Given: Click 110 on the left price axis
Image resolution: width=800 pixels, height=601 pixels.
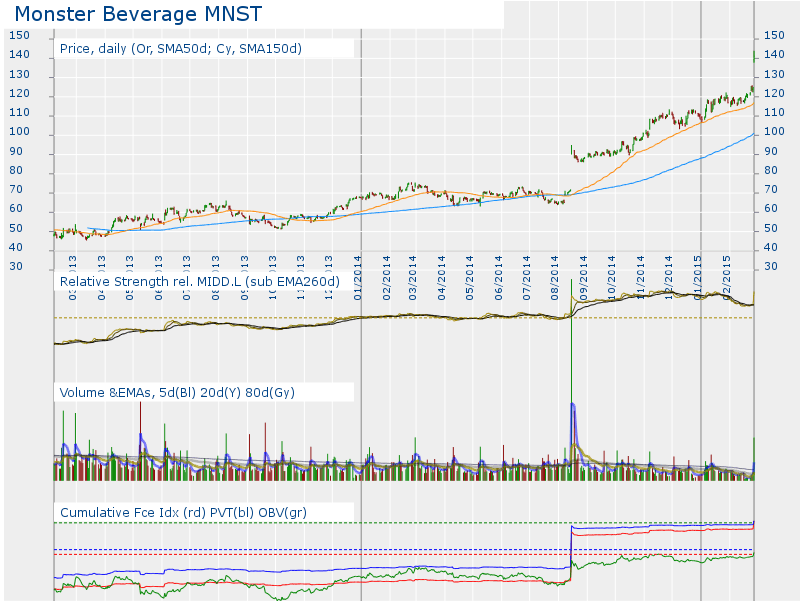Looking at the screenshot, I should [19, 113].
